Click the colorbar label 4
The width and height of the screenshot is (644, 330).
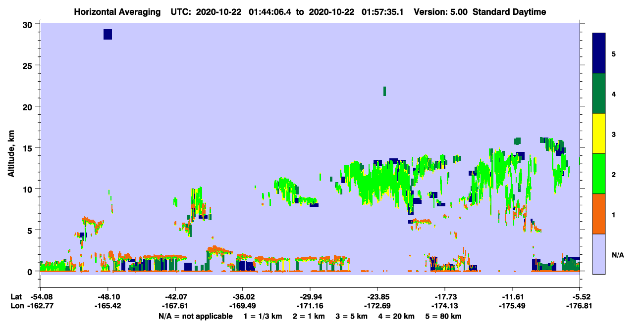pyautogui.click(x=614, y=94)
